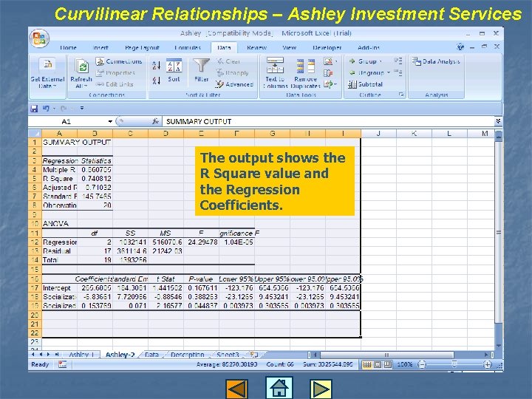This screenshot has height=399, width=532.
Task: Toggle the Filter funnel
Action: (x=201, y=70)
